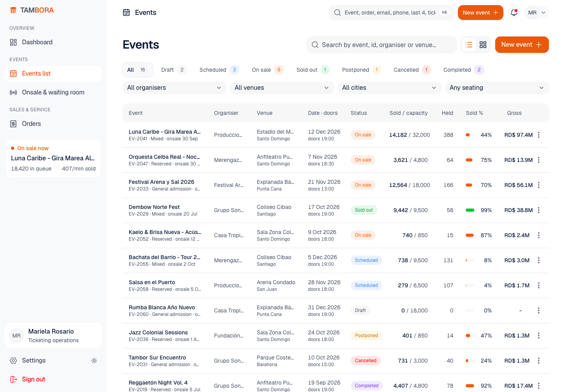The image size is (565, 392).
Task: Expand the All venues filter
Action: coord(282,88)
